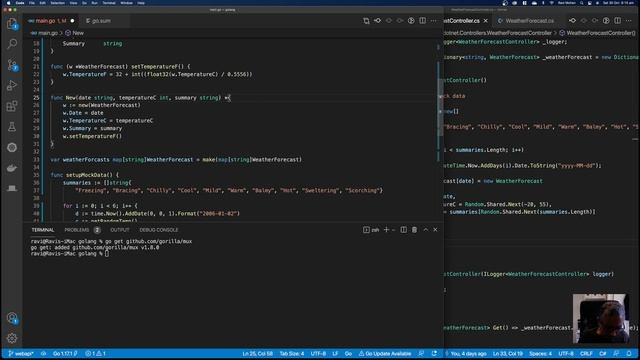640x360 pixels.
Task: Click the golang editor vertical scrollbar
Action: coord(440,107)
